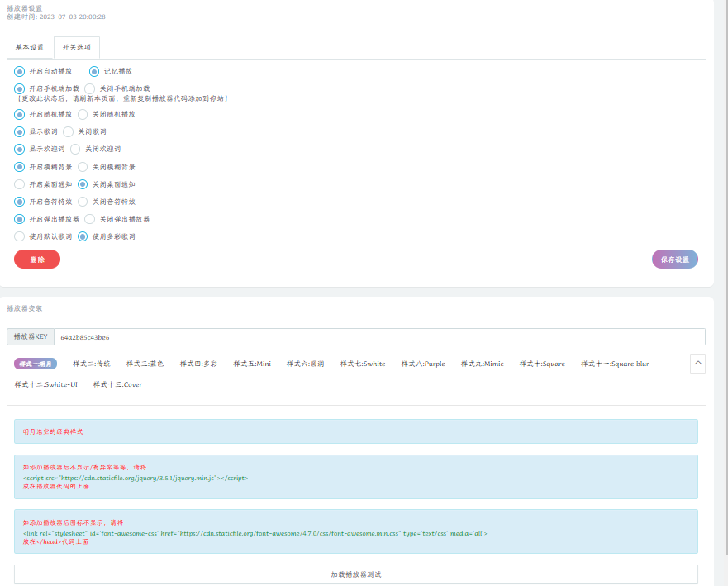
Task: Enable the 开启自动播放 radio option
Action: pos(20,72)
